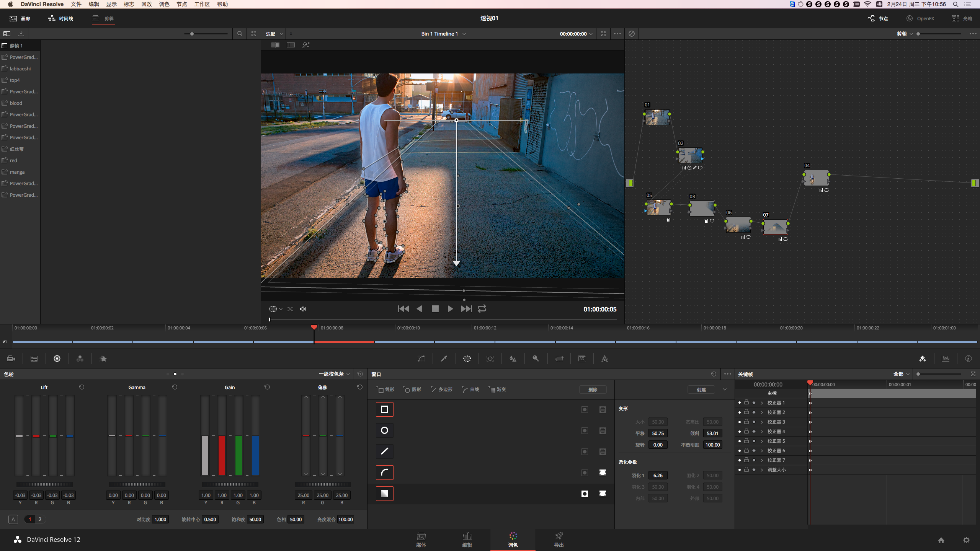Open the project settings gear icon
The width and height of the screenshot is (980, 551).
[966, 540]
